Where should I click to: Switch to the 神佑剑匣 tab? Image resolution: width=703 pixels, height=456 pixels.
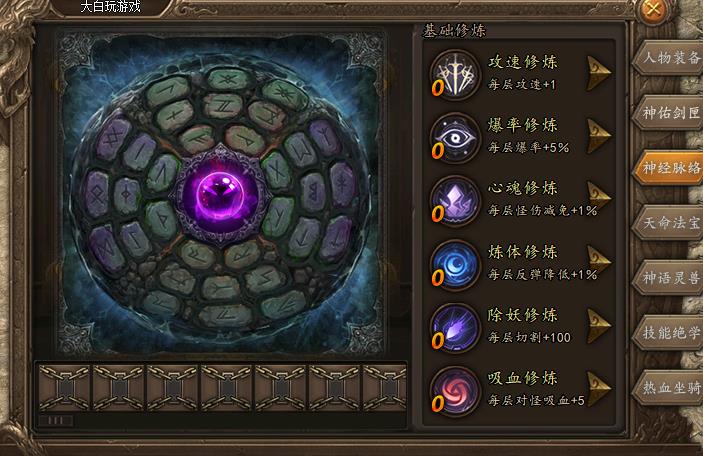(x=668, y=113)
